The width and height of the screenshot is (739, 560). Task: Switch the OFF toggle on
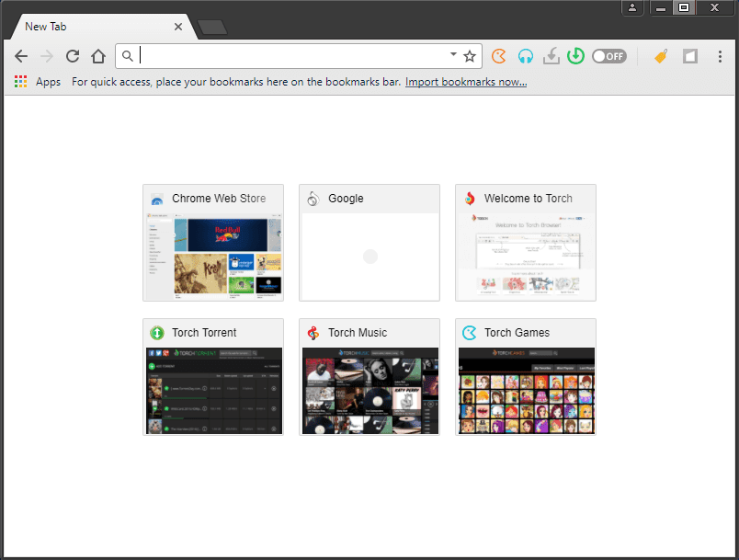609,57
